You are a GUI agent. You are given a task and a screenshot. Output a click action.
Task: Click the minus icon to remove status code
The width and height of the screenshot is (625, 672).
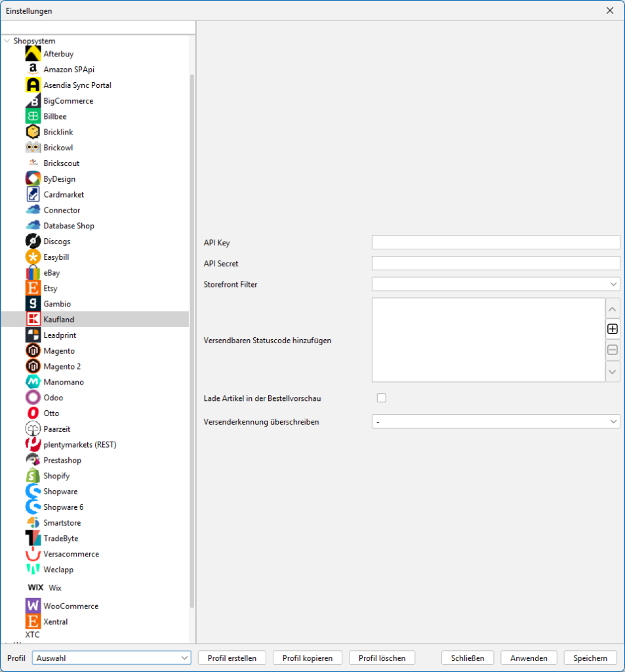613,350
